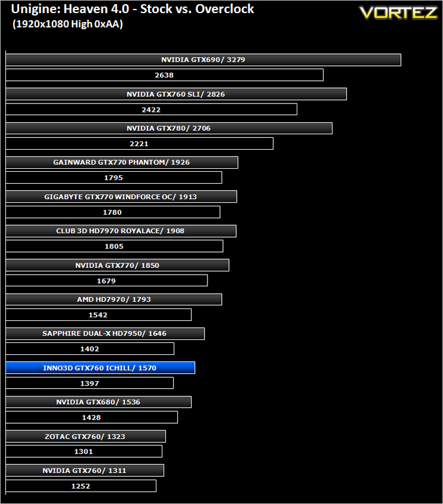Select the bar with value 1252

(81, 486)
